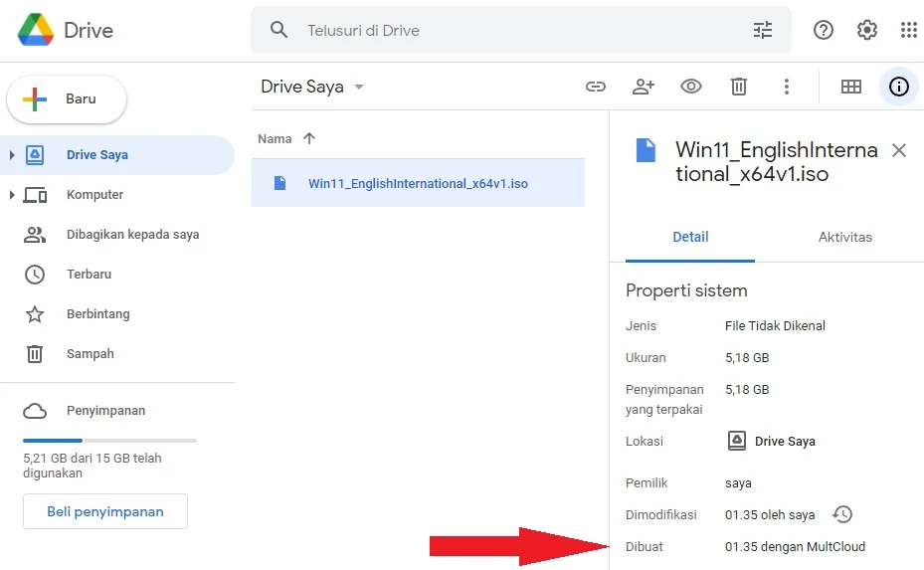Click the Baru new button

click(67, 99)
